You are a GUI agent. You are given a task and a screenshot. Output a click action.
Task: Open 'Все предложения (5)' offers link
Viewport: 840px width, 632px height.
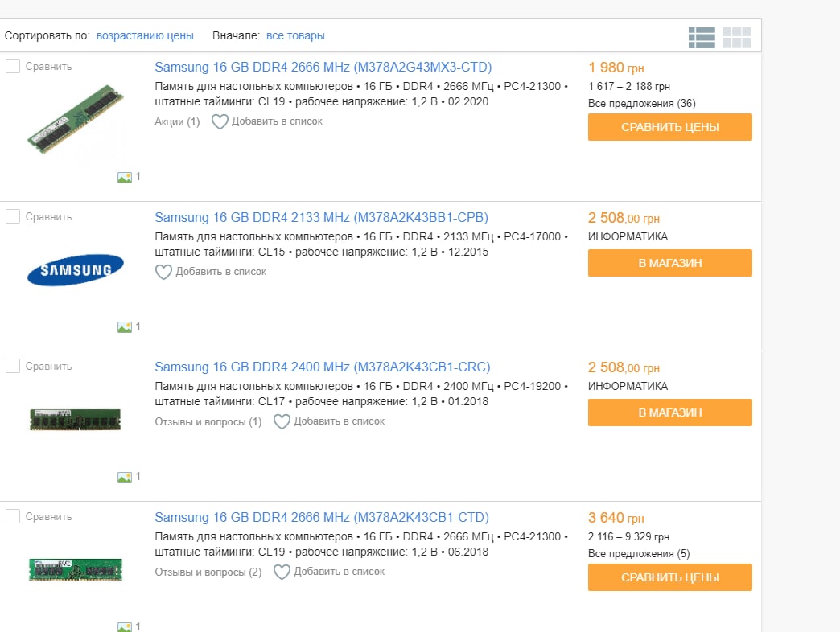pos(639,553)
